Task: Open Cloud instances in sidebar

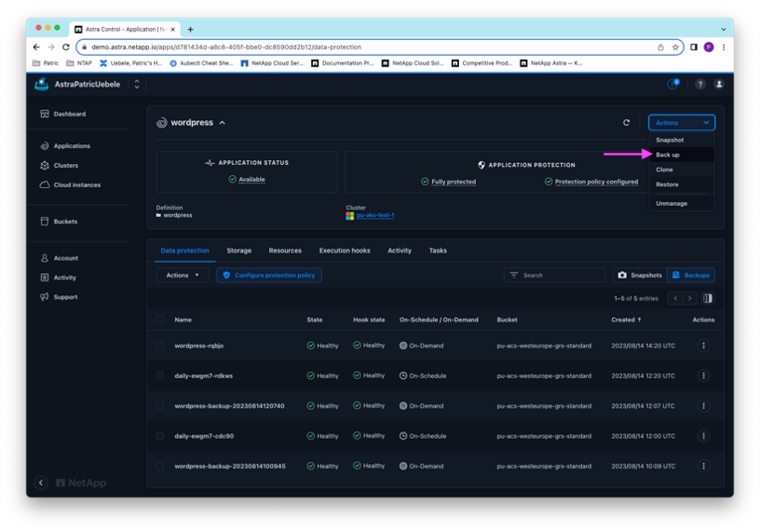Action: pos(70,184)
